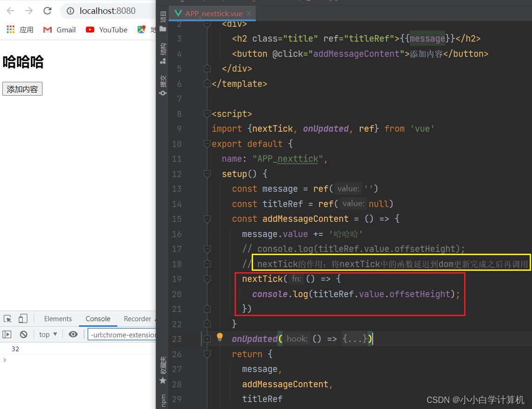Open the top context dropdown
This screenshot has height=409, width=532.
pos(48,334)
